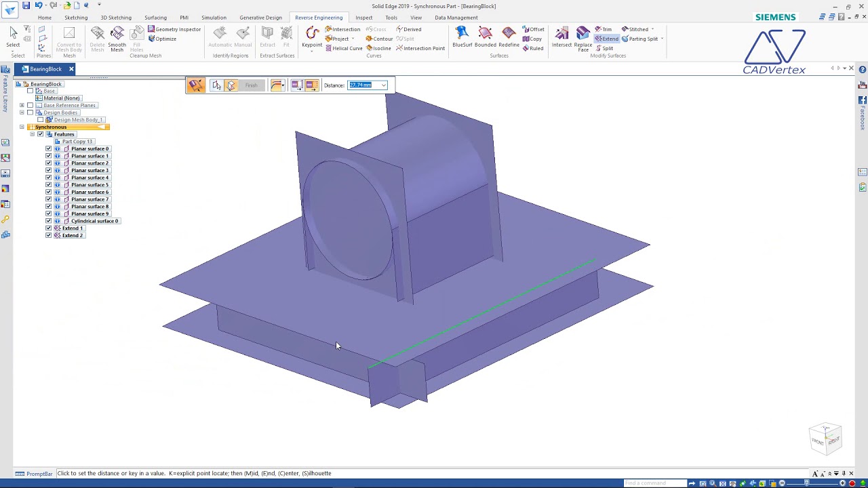Image resolution: width=868 pixels, height=488 pixels.
Task: Click the Help question mark icon
Action: [x=863, y=69]
